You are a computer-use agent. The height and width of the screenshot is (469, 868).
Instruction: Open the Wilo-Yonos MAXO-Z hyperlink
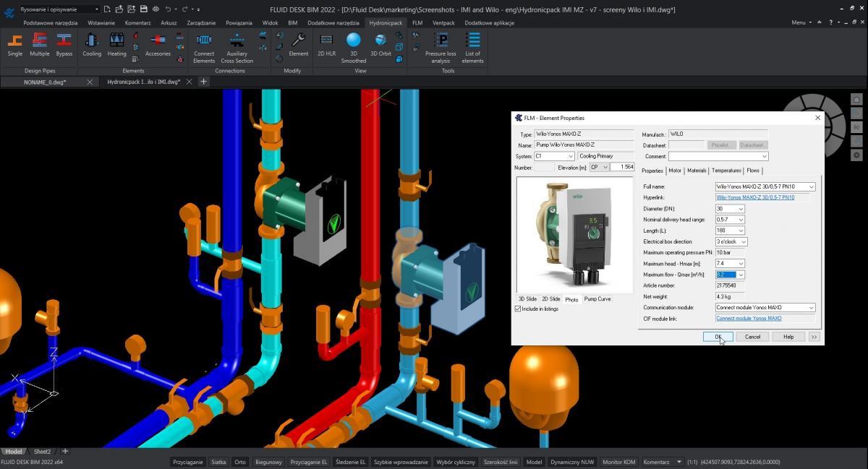755,197
